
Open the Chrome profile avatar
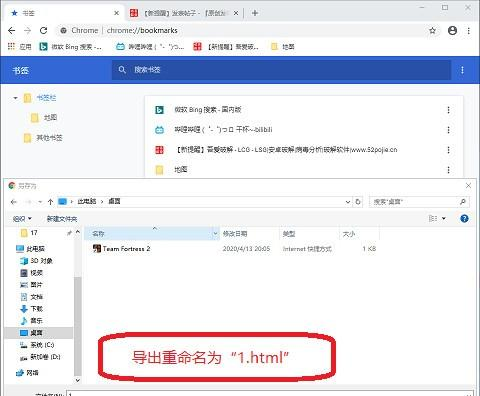452,31
